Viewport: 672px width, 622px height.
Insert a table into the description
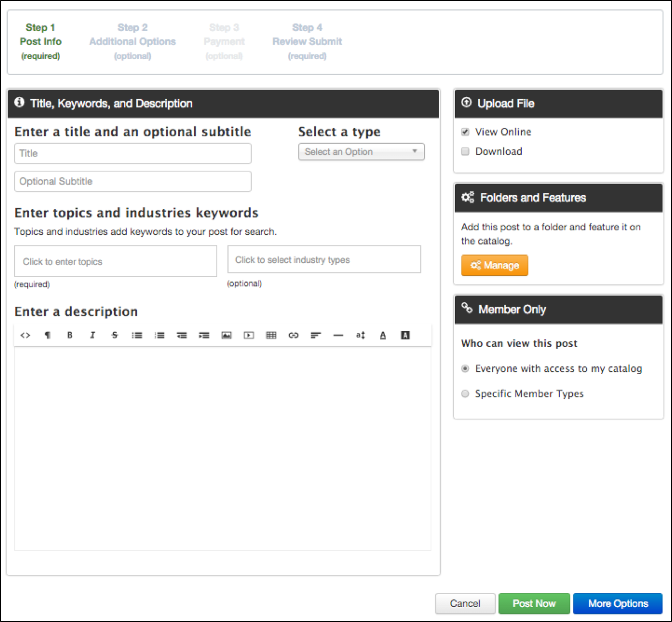click(271, 335)
